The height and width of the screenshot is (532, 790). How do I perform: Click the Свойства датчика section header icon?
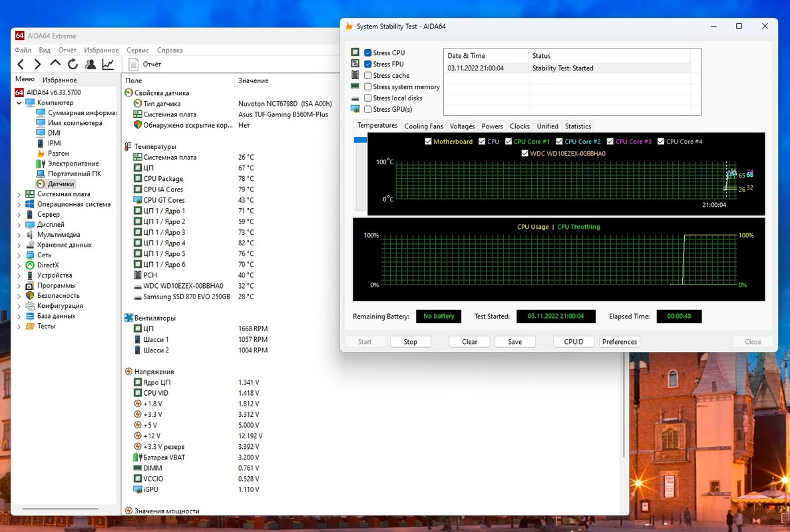[x=128, y=92]
